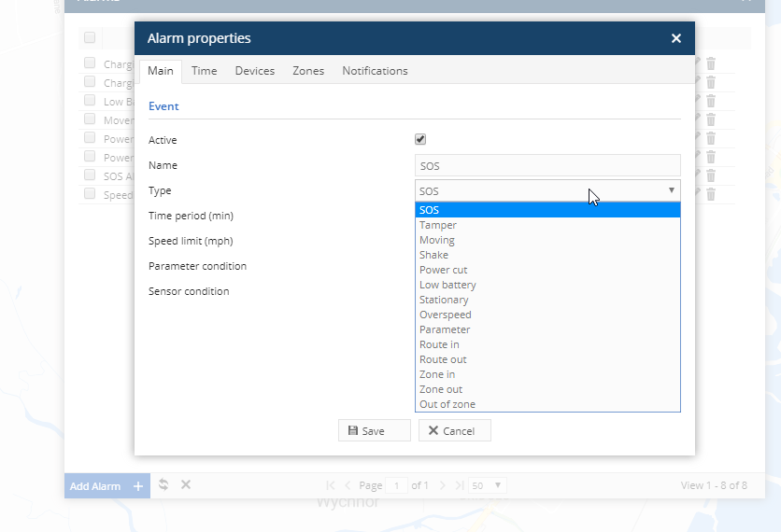Open the Devices tab

tap(254, 71)
